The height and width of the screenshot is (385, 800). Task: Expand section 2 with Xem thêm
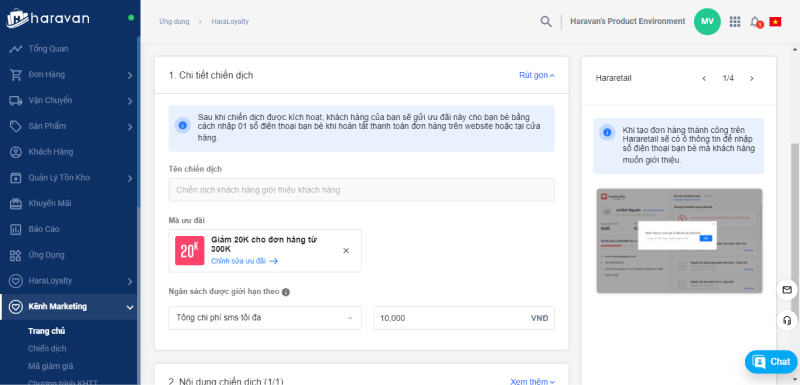click(x=533, y=381)
